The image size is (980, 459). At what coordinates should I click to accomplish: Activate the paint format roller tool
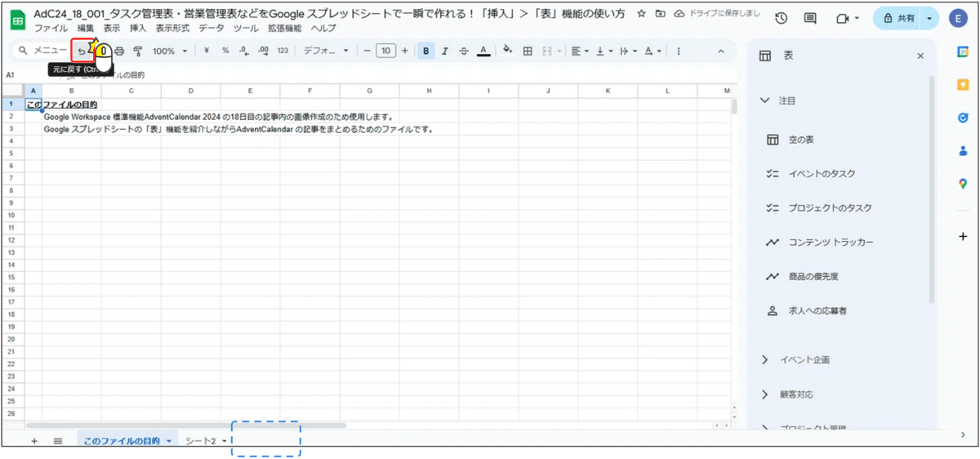tap(138, 51)
